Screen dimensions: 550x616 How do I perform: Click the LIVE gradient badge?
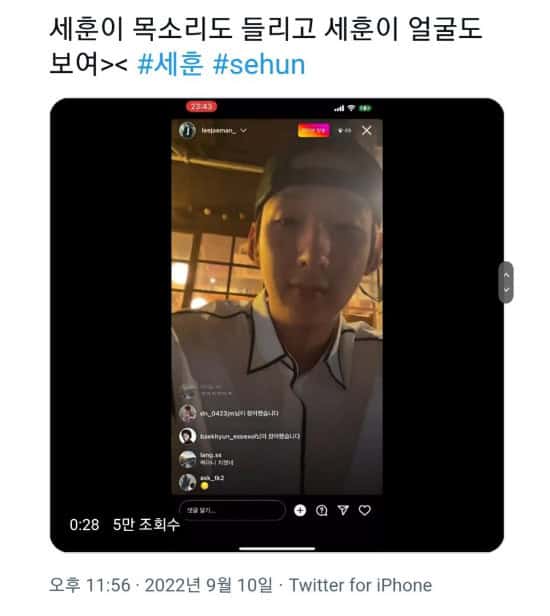click(x=313, y=130)
